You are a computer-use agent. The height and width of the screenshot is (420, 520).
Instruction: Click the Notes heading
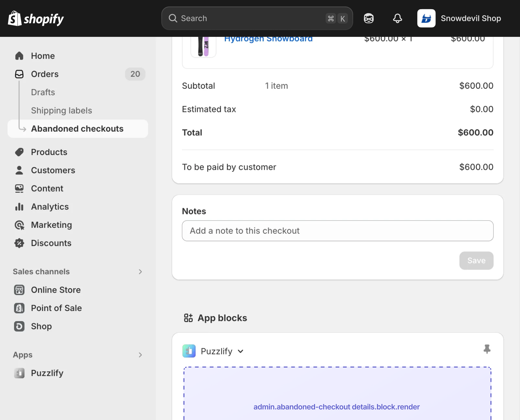coord(194,211)
